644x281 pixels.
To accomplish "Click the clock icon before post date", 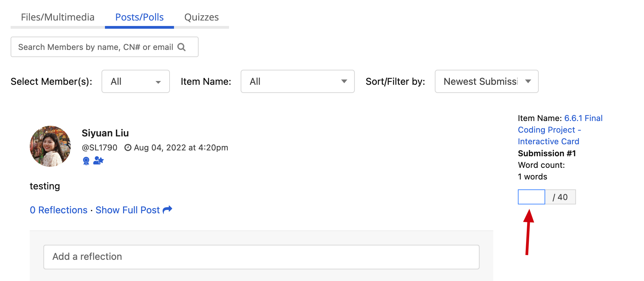I will tap(128, 148).
